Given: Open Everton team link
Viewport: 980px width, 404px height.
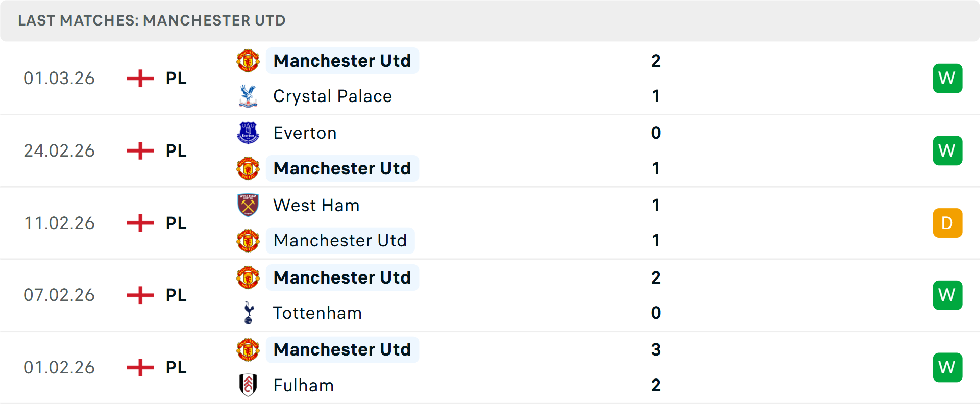Looking at the screenshot, I should pos(305,133).
